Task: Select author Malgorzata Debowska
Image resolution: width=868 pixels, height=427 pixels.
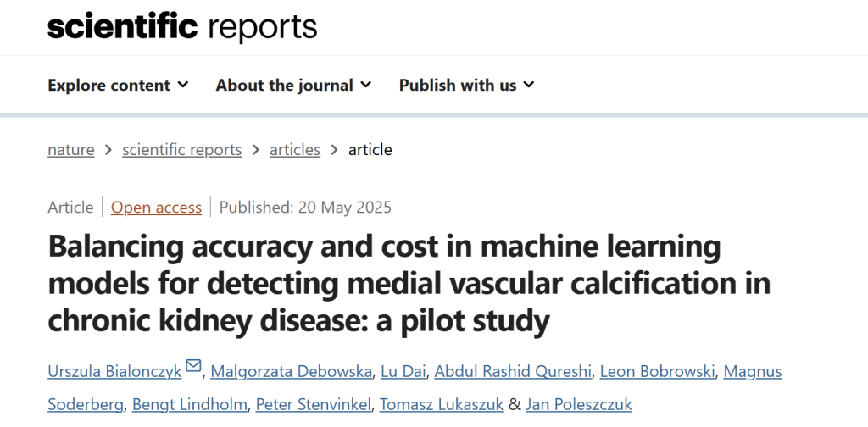Action: click(292, 372)
